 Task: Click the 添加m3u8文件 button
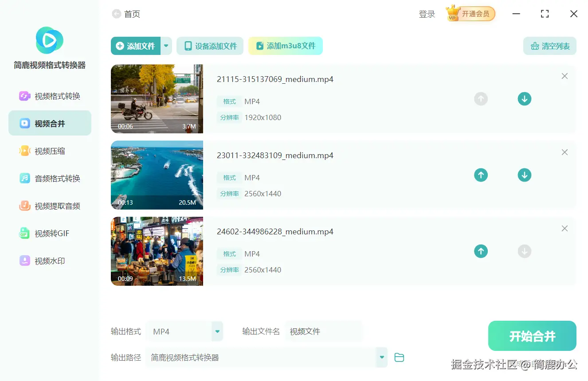286,46
